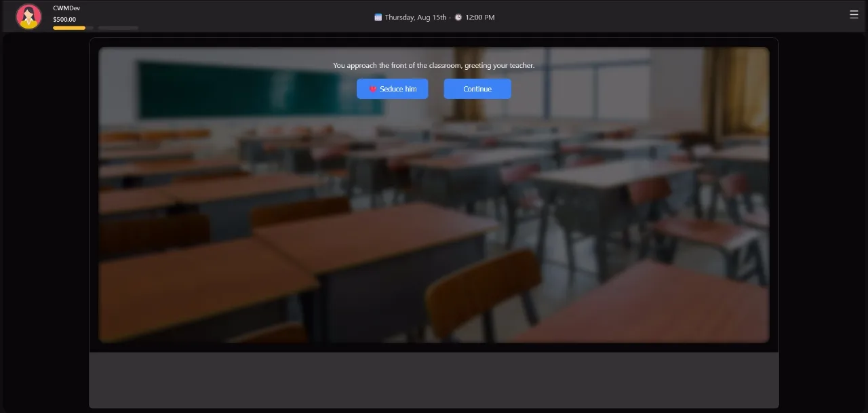Click the yellow progress bar under the balance

(x=70, y=28)
